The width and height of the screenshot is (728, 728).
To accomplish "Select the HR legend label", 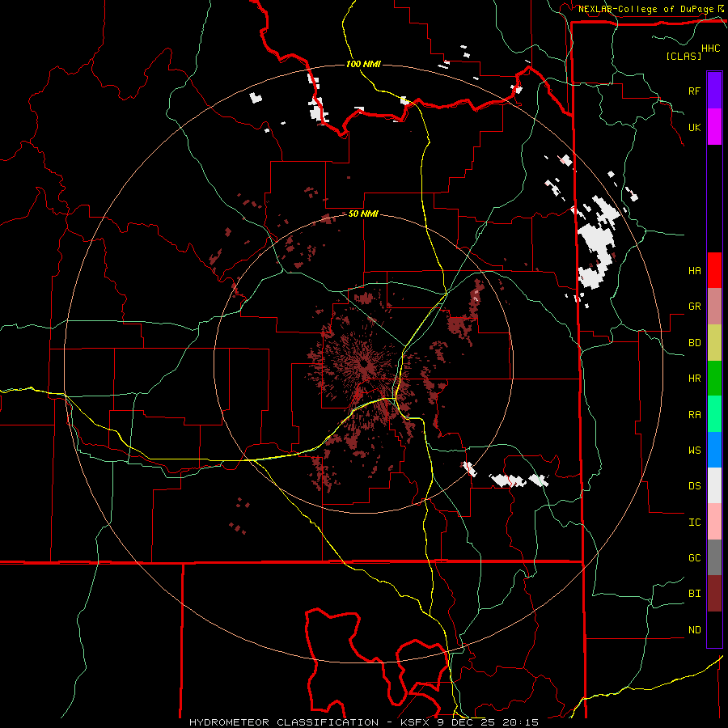I will click(x=694, y=379).
